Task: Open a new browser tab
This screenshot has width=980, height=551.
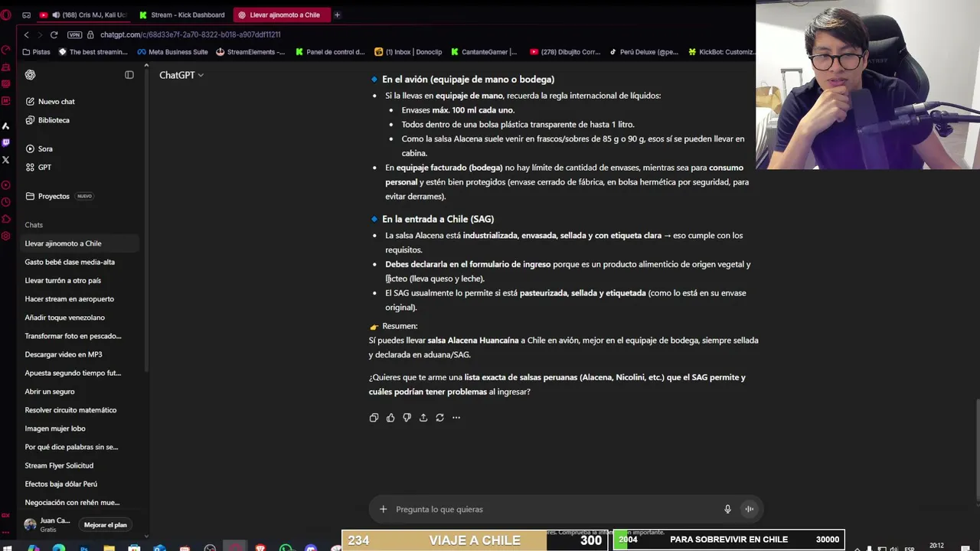Action: pyautogui.click(x=337, y=15)
